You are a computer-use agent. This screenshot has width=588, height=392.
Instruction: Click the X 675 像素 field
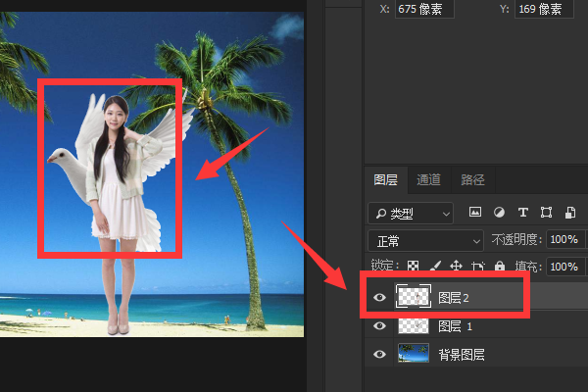pyautogui.click(x=424, y=9)
